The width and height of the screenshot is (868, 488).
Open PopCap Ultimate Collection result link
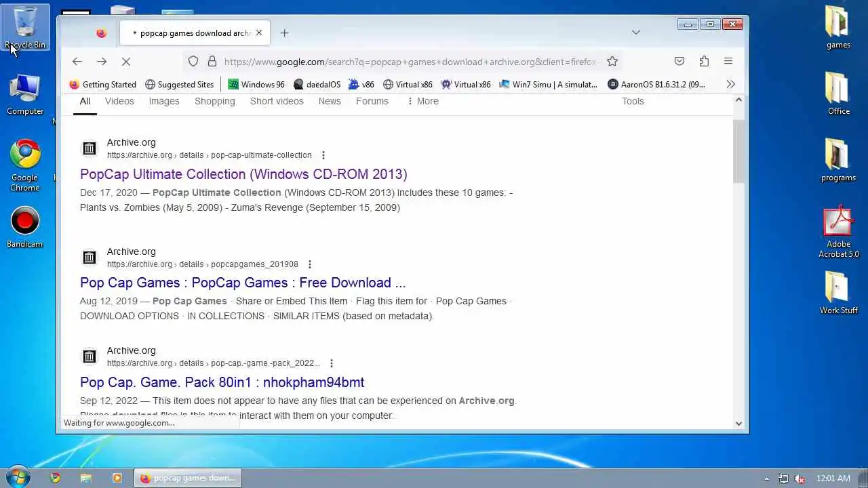pyautogui.click(x=243, y=174)
